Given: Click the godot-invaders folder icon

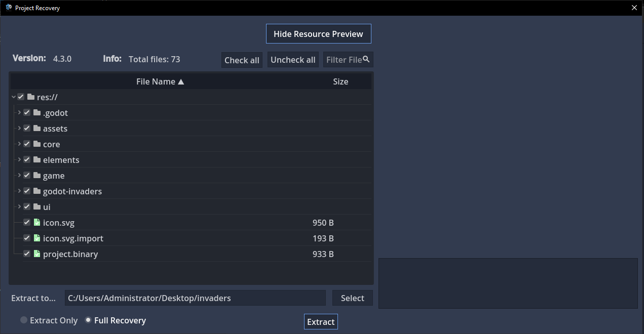Looking at the screenshot, I should [x=36, y=191].
